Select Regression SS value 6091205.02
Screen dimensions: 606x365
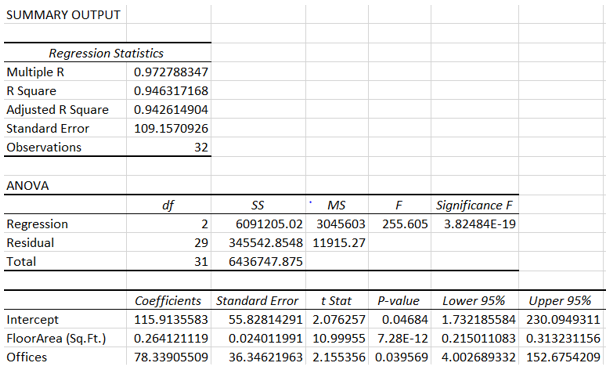pos(269,224)
